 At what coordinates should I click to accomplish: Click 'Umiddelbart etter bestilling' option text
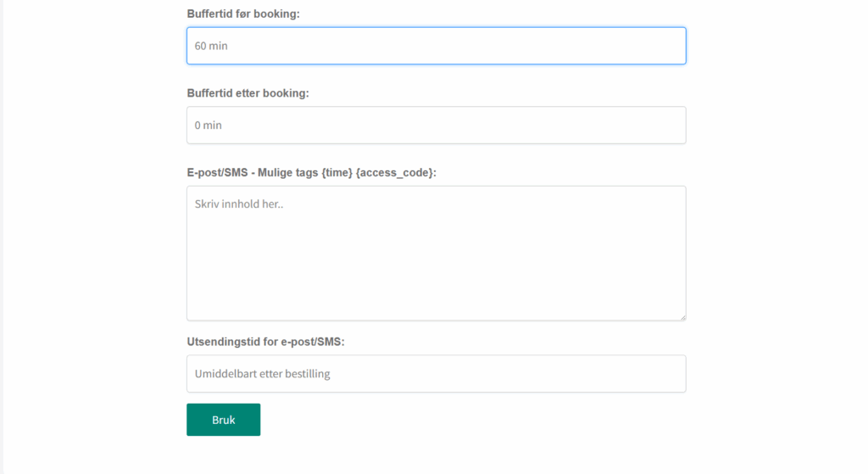pos(262,374)
